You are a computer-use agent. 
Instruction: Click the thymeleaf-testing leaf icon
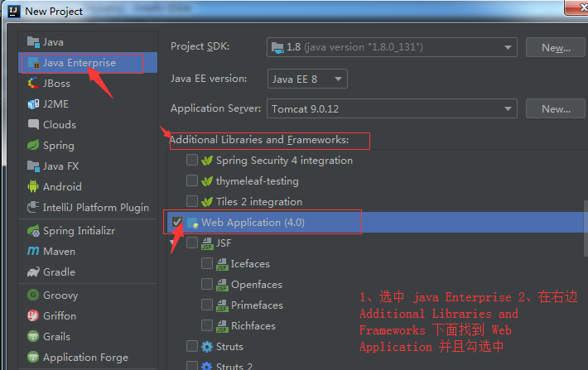[207, 181]
